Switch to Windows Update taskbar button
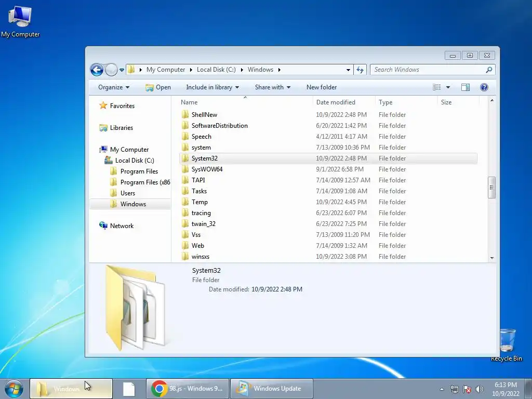This screenshot has height=399, width=532. [271, 389]
